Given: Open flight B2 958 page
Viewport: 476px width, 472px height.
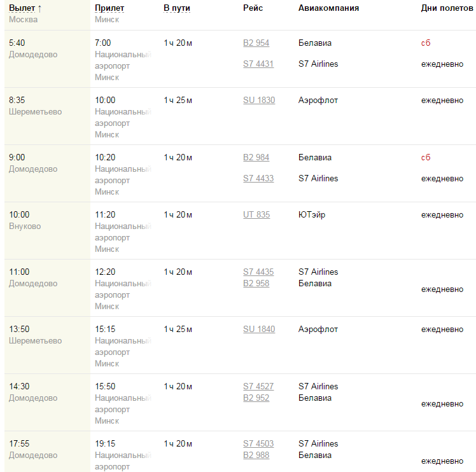Looking at the screenshot, I should (x=256, y=284).
